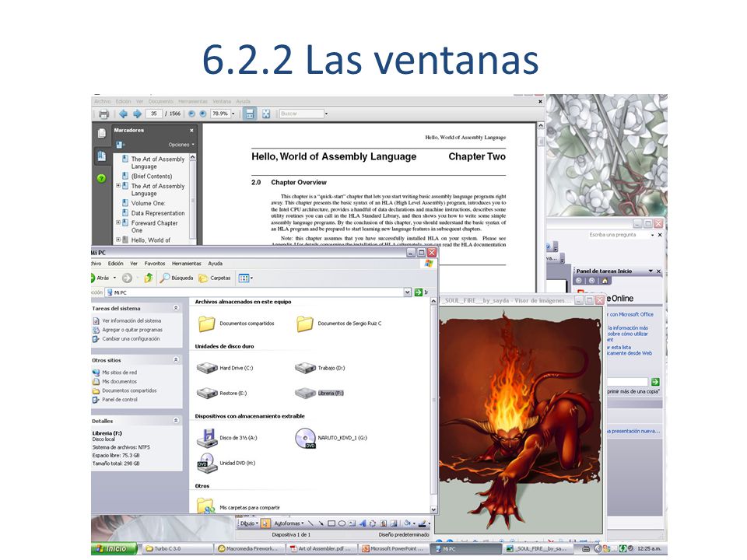Viewport: 747px width, 560px height.
Task: Open the Herramientas menu in Mi PC
Action: (187, 264)
